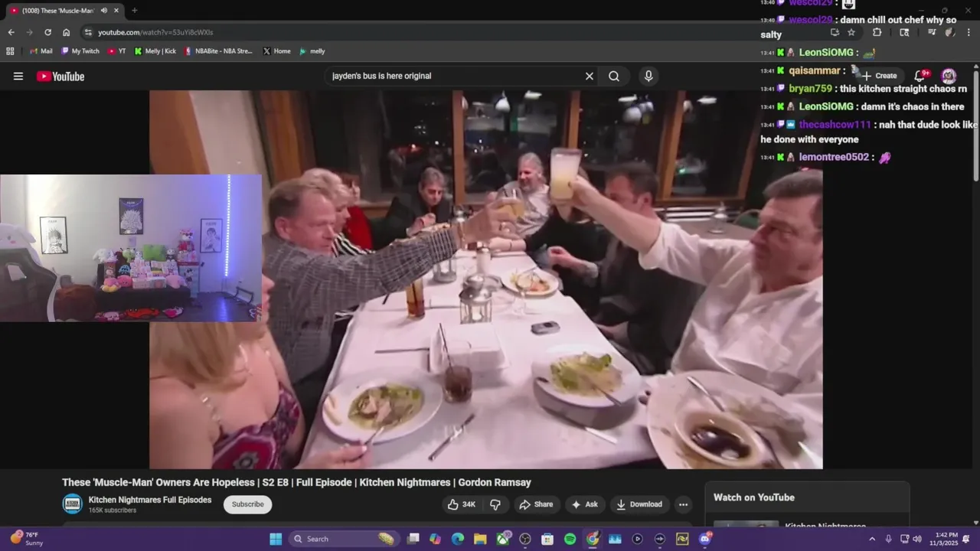Open more actions ellipsis below video

coord(683,504)
